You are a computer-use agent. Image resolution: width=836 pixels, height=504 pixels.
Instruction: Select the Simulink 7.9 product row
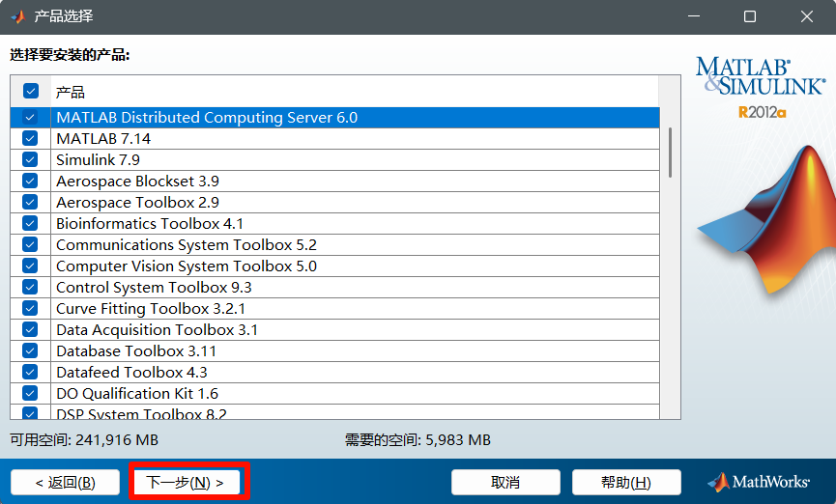tap(334, 160)
